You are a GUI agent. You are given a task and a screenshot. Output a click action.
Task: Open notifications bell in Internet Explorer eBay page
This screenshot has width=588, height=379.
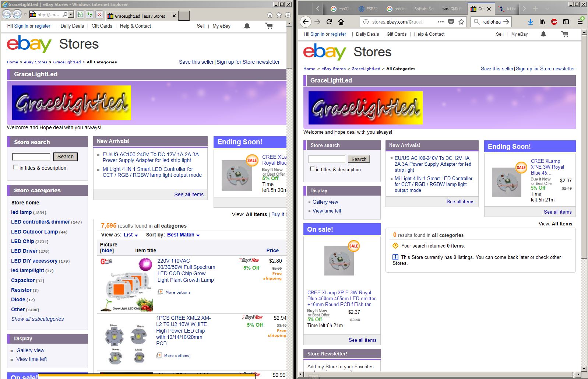pyautogui.click(x=247, y=26)
